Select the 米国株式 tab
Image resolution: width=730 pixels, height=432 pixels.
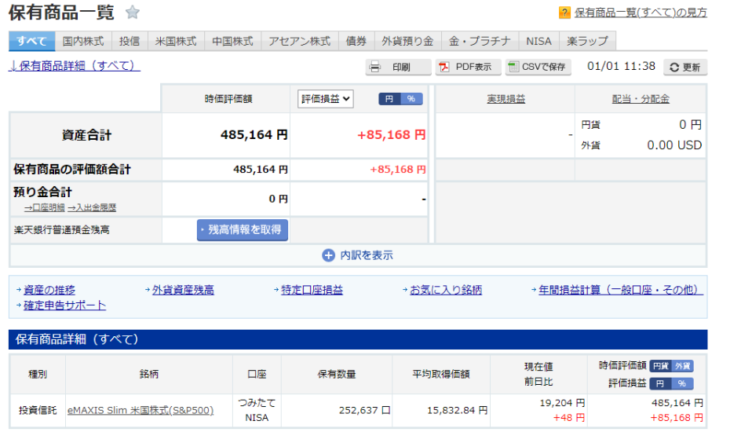pyautogui.click(x=175, y=41)
